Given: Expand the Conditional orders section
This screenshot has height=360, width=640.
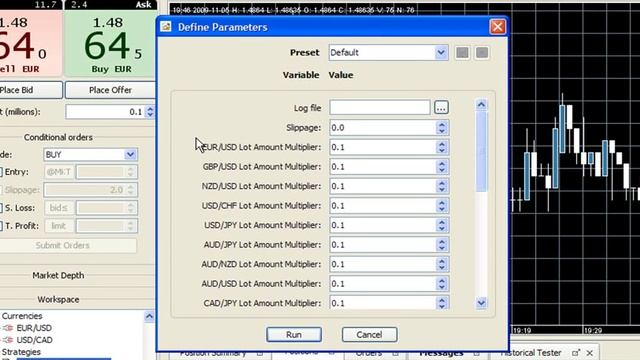Looking at the screenshot, I should 58,137.
